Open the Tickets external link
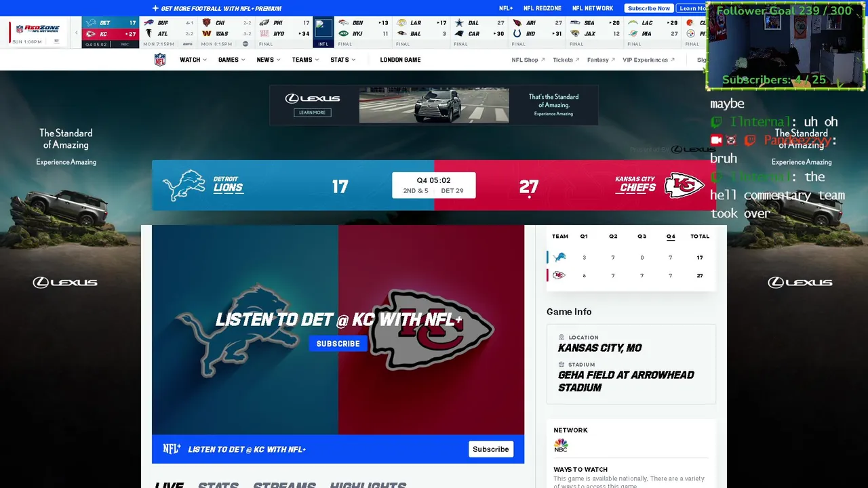The height and width of the screenshot is (488, 868). click(566, 60)
